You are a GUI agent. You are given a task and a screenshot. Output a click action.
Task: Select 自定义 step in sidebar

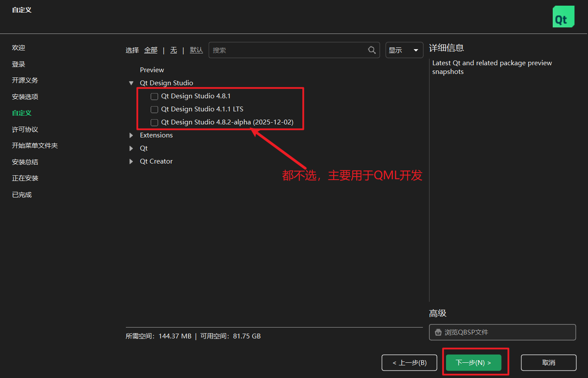point(22,113)
